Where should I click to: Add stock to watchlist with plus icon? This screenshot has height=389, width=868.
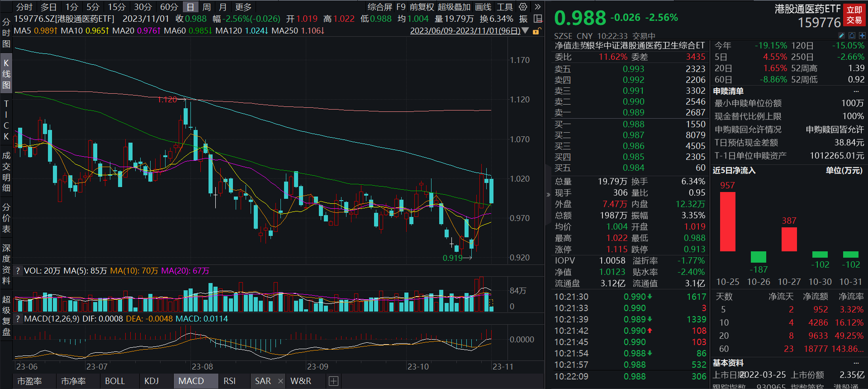tap(862, 35)
